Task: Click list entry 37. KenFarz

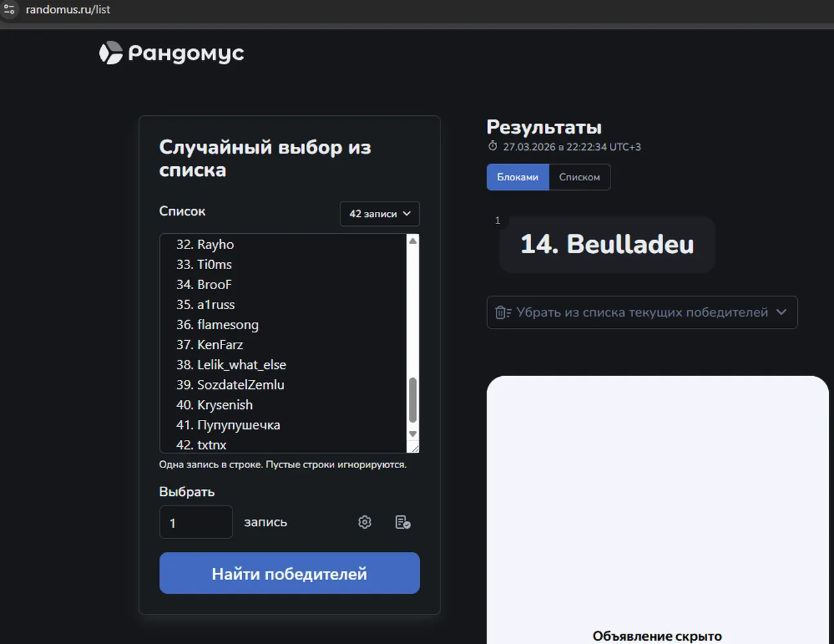Action: click(209, 345)
